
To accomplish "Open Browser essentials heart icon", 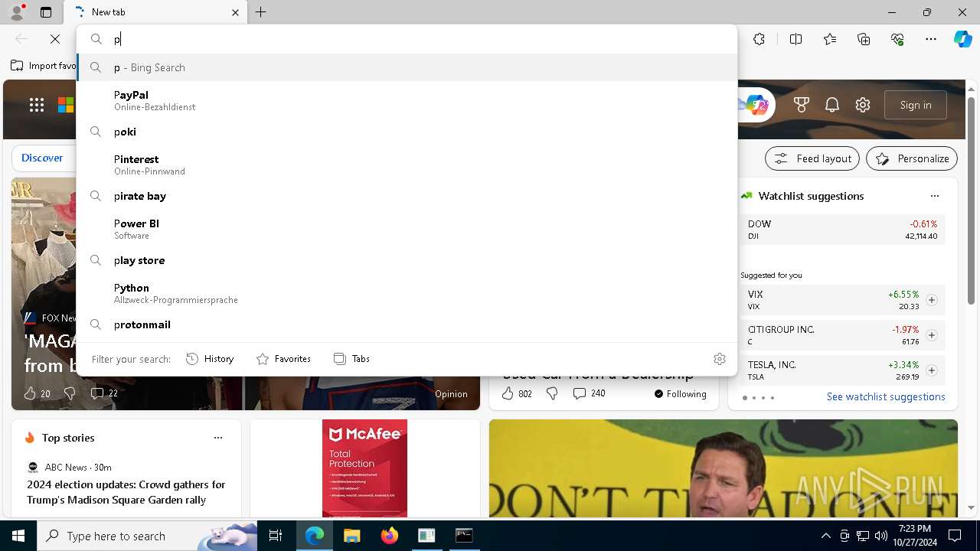I will point(897,39).
